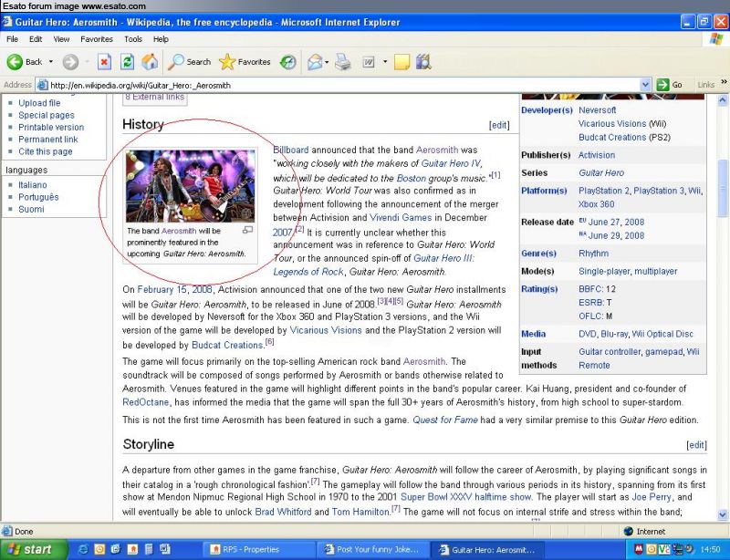Screen dimensions: 730x560
Task: Click the Mail envelope icon
Action: point(315,61)
